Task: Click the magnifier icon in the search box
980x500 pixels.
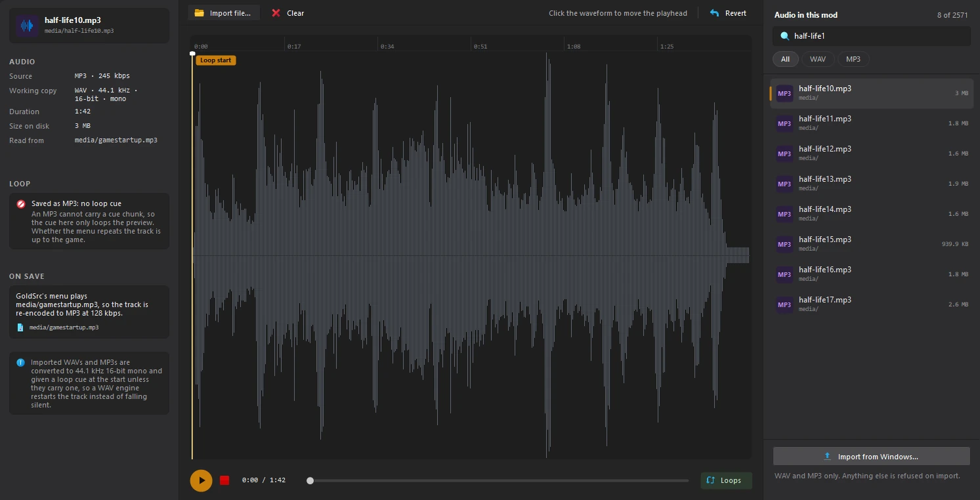Action: click(784, 37)
